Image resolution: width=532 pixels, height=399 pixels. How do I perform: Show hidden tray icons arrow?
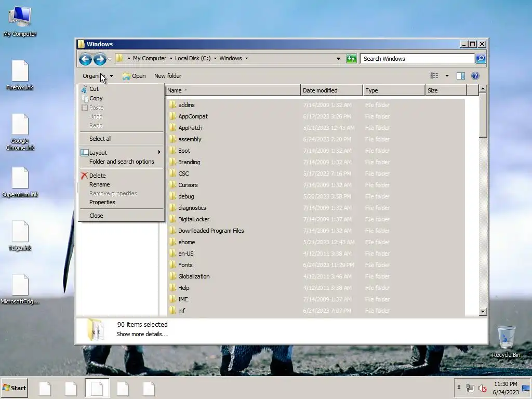[459, 388]
